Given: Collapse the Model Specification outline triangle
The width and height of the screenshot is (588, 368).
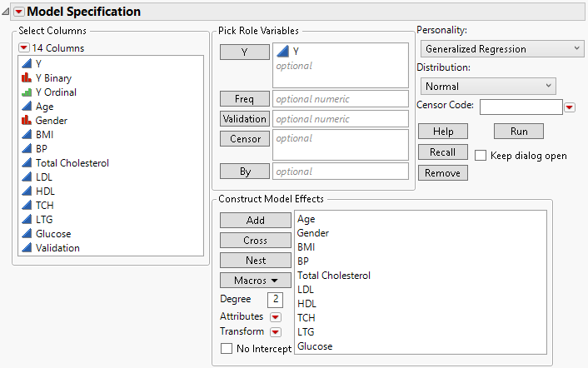Looking at the screenshot, I should 7,12.
